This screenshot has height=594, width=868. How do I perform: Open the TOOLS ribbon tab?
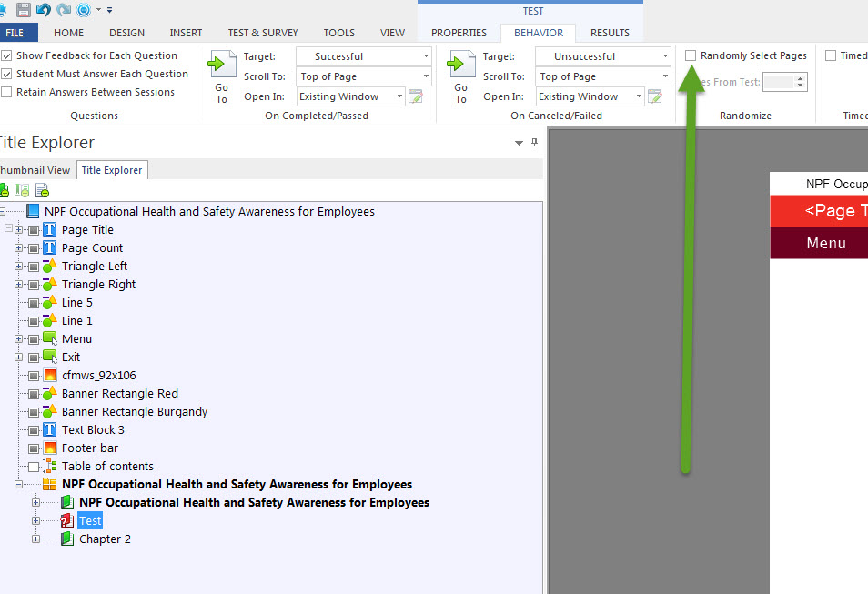[339, 33]
